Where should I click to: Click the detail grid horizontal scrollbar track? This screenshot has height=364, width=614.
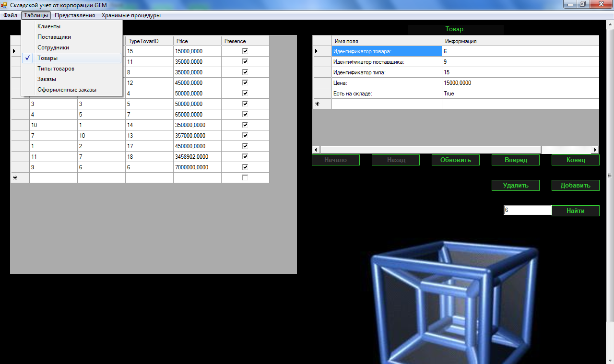[566, 150]
